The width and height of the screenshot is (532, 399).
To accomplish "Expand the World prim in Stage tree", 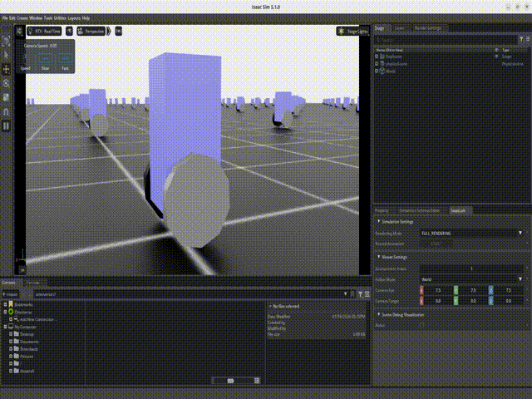I will (x=377, y=71).
